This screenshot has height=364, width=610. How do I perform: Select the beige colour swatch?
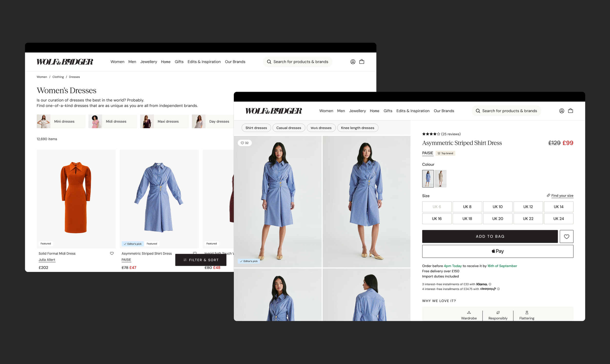pos(440,178)
